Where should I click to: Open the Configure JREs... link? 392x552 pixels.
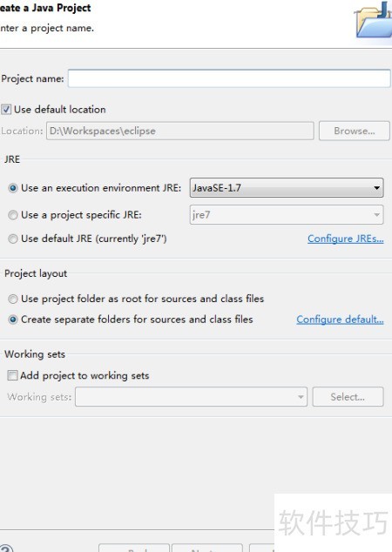346,239
